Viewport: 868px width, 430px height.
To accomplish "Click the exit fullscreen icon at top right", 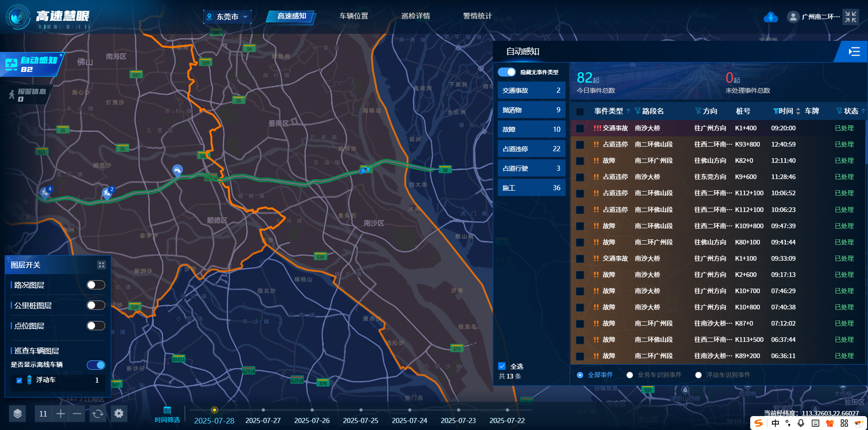I will pos(851,17).
